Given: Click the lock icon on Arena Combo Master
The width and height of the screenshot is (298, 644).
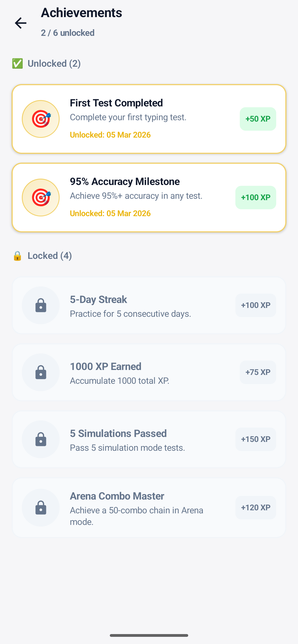Looking at the screenshot, I should (x=41, y=508).
